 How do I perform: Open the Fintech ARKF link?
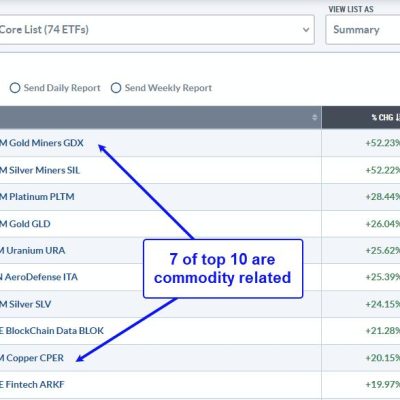(32, 385)
